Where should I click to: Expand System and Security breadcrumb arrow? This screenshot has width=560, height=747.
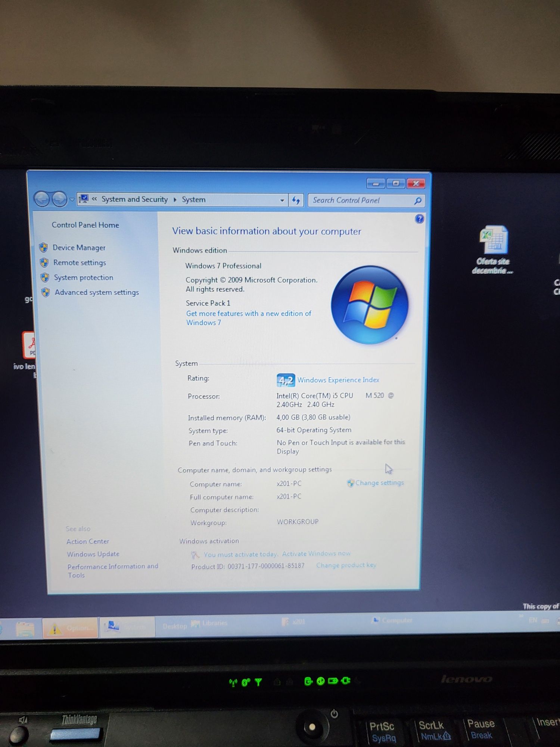175,200
